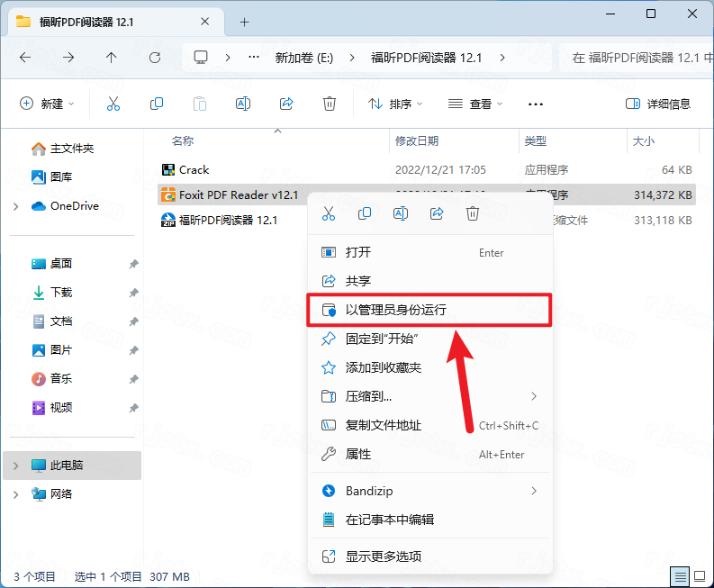Open the 新建 dropdown
This screenshot has width=714, height=588.
[47, 104]
